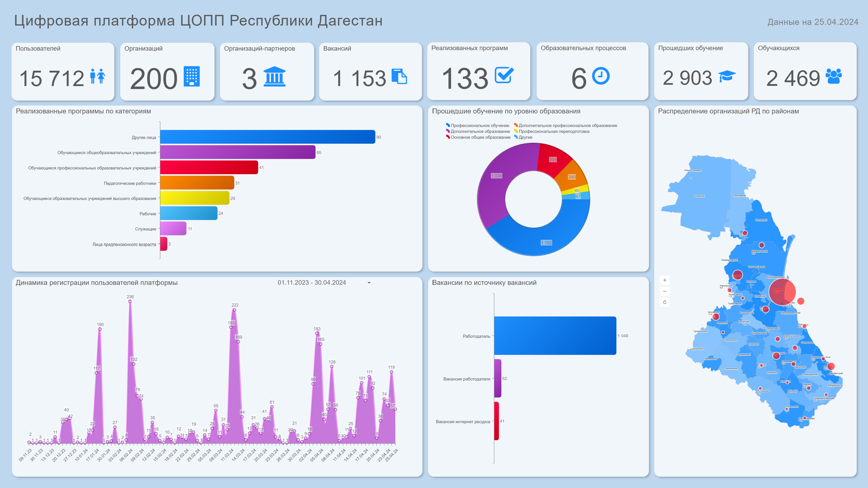Image resolution: width=868 pixels, height=488 pixels.
Task: Click the users people icon
Action: point(98,76)
